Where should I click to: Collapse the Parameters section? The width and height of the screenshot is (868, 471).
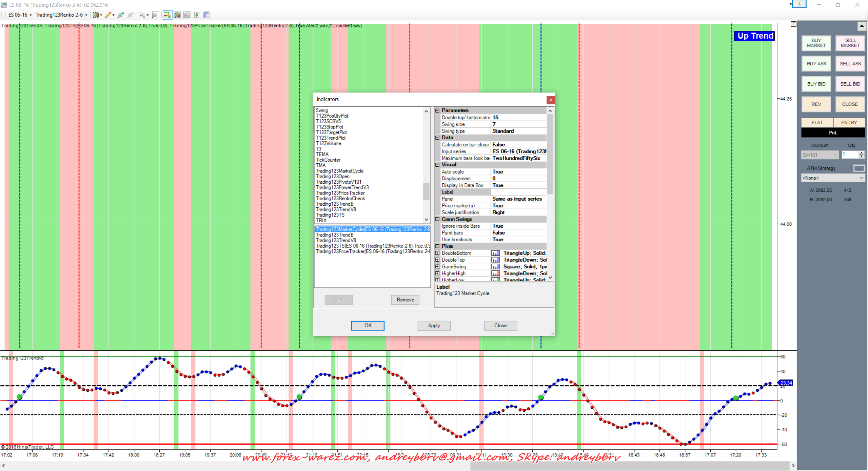437,110
